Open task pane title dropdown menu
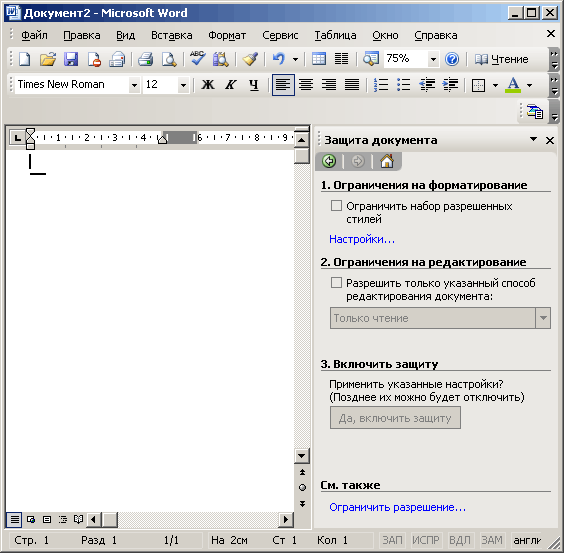This screenshot has width=564, height=553. 533,140
